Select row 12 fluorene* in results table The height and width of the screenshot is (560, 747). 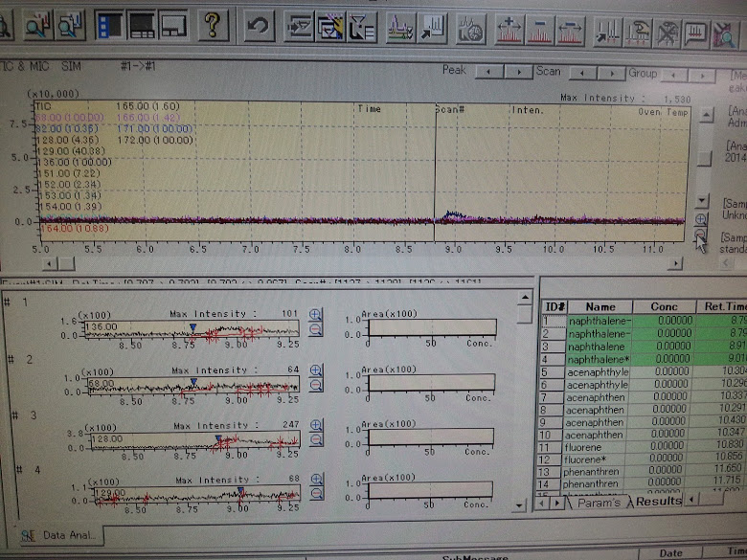pos(644,459)
